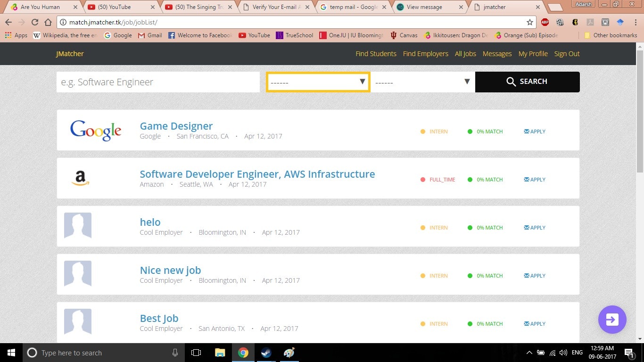Open a new tab
The height and width of the screenshot is (362, 644).
(555, 8)
